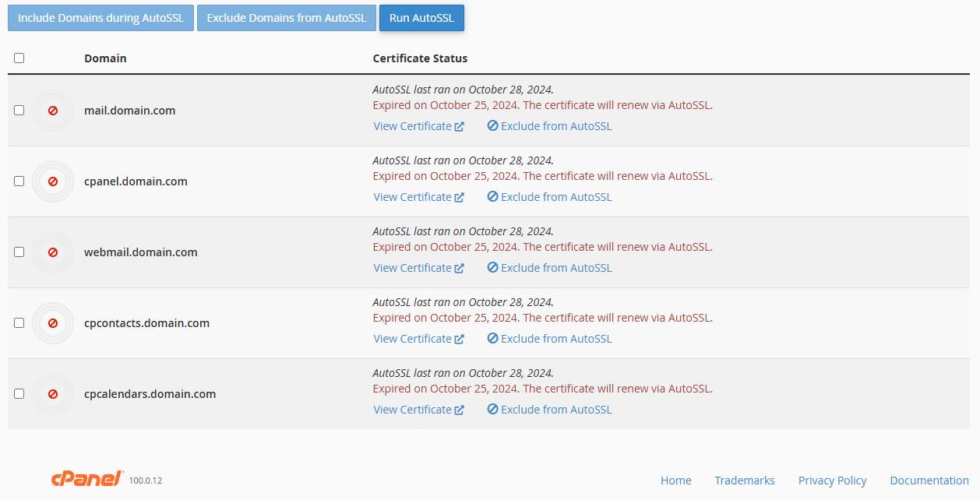Click the cpanel.domain.com domain name
This screenshot has width=980, height=500.
136,181
